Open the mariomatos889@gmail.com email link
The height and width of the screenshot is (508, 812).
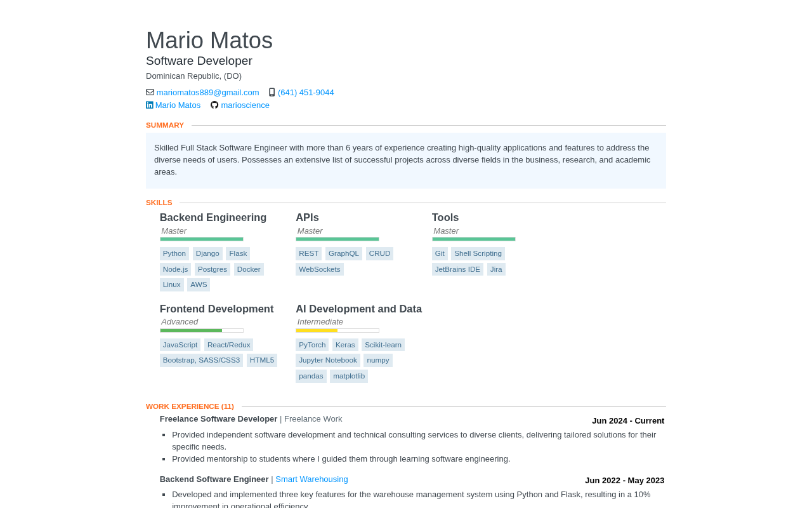[207, 93]
